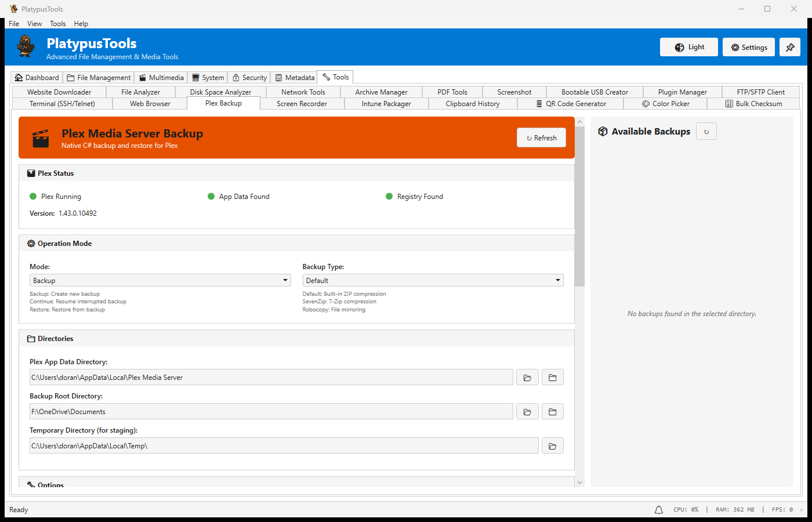The width and height of the screenshot is (812, 522).
Task: Click folder button beside Temporary Directory field
Action: (x=553, y=446)
